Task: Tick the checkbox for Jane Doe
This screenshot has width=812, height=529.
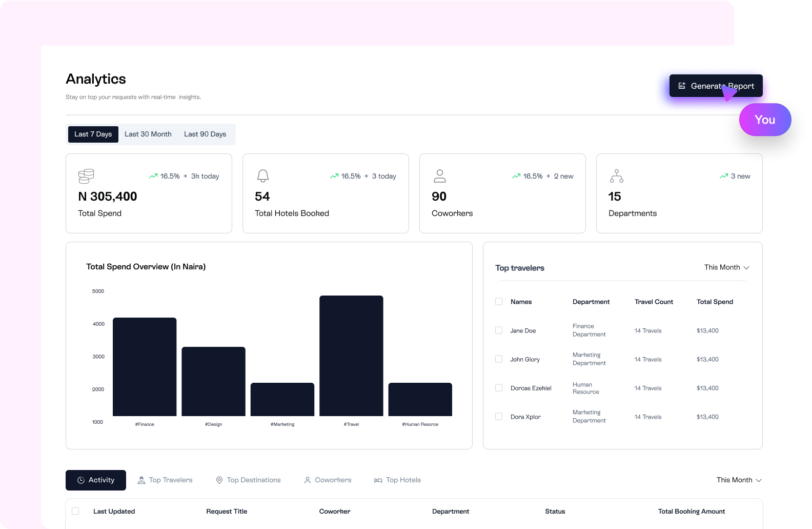Action: [x=499, y=330]
